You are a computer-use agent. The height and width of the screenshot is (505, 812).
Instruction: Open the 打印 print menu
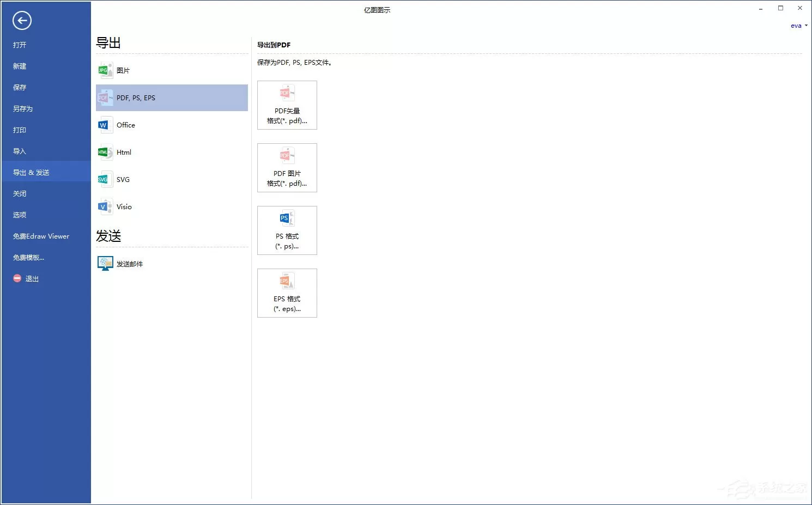(x=20, y=130)
